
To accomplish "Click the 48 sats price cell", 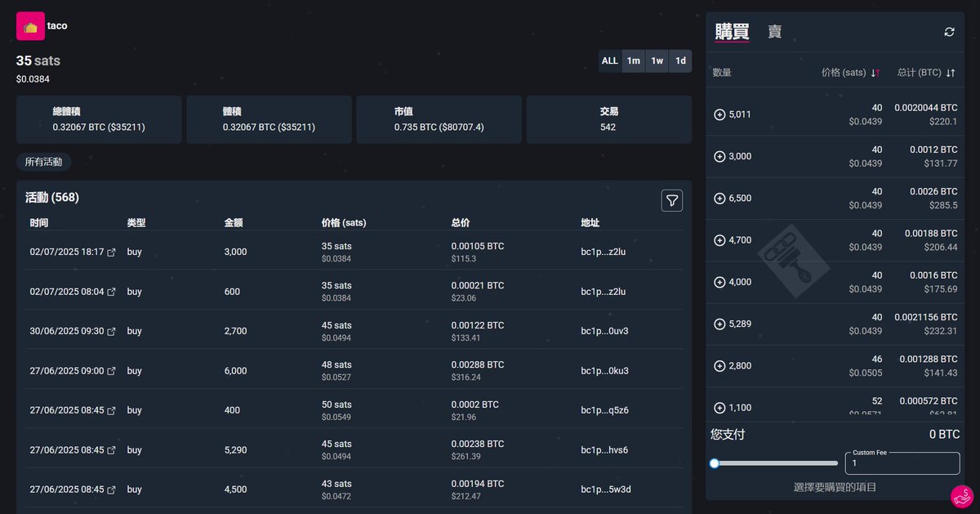I will tap(336, 365).
